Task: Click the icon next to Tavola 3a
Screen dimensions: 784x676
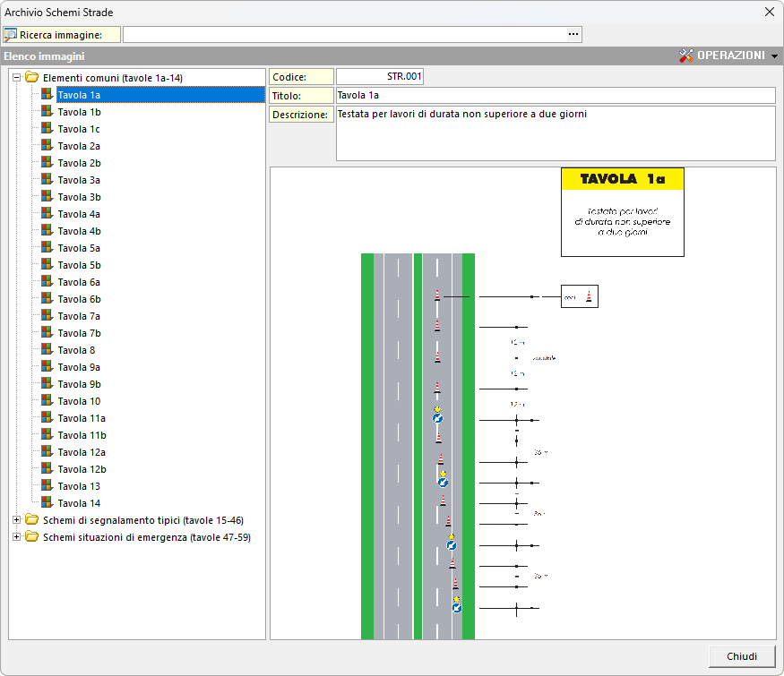Action: 47,180
